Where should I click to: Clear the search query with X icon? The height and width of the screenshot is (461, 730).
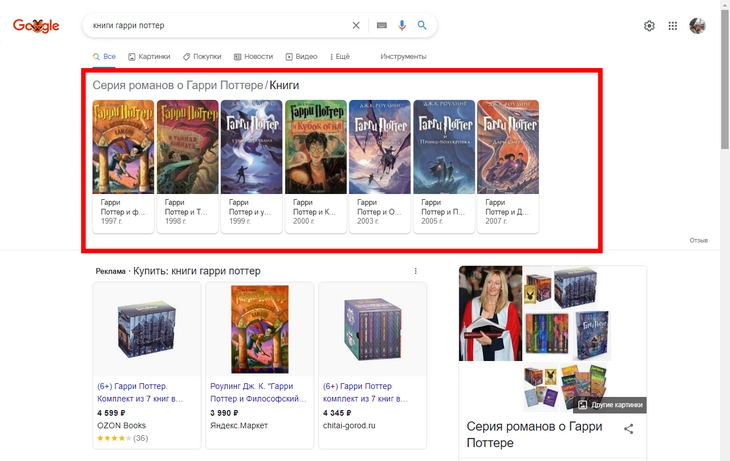point(356,26)
